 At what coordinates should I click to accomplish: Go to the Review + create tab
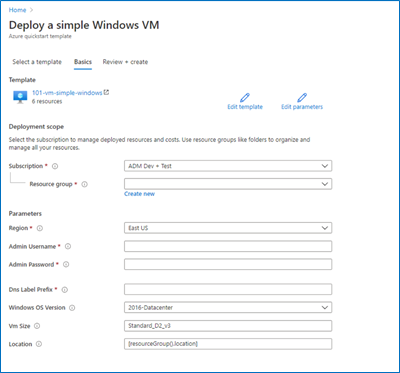(125, 62)
